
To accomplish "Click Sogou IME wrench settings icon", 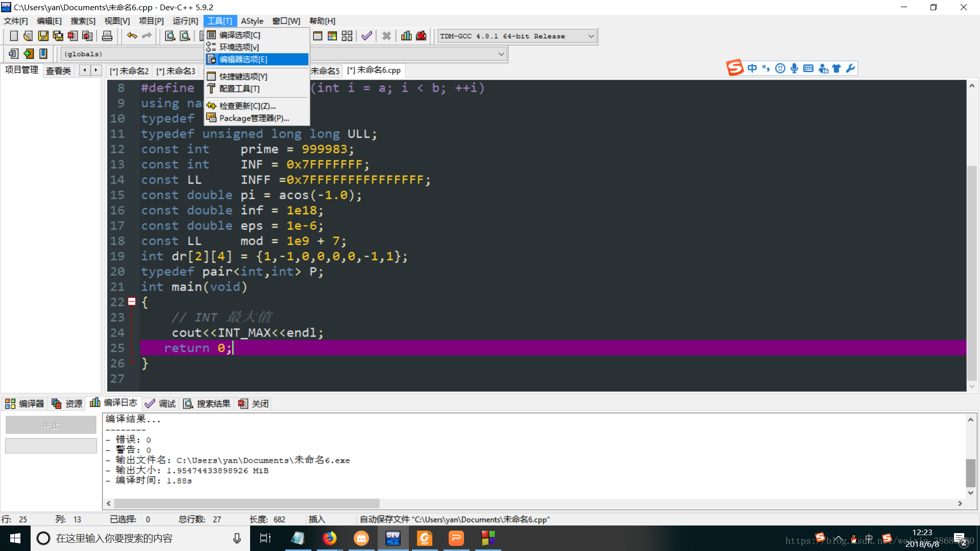I will click(x=850, y=68).
